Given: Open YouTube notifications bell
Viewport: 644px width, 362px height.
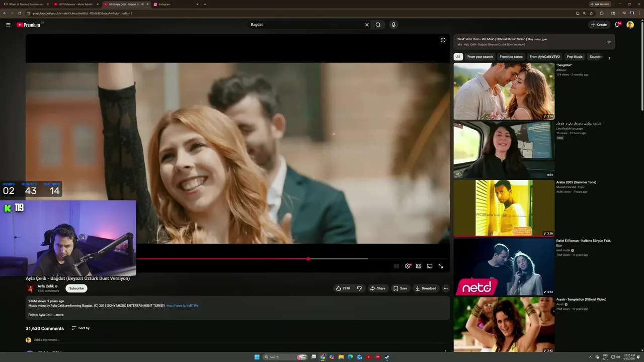Looking at the screenshot, I should (x=617, y=25).
